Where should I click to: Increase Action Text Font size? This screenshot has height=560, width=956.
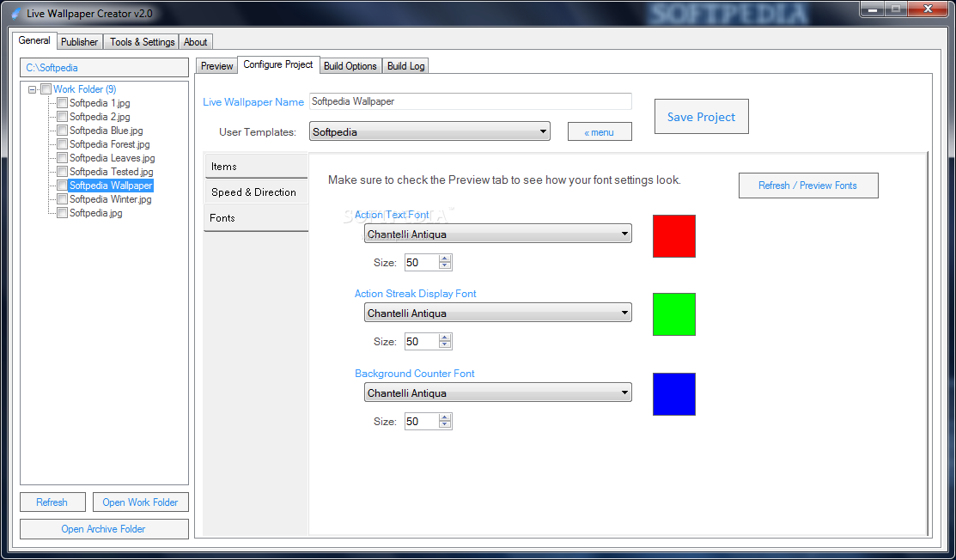point(445,259)
